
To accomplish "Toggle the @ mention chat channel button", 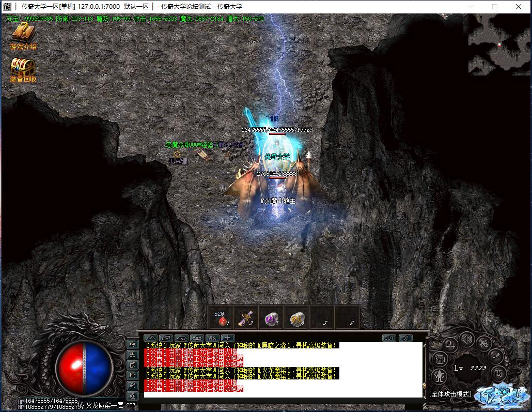I will click(x=132, y=396).
